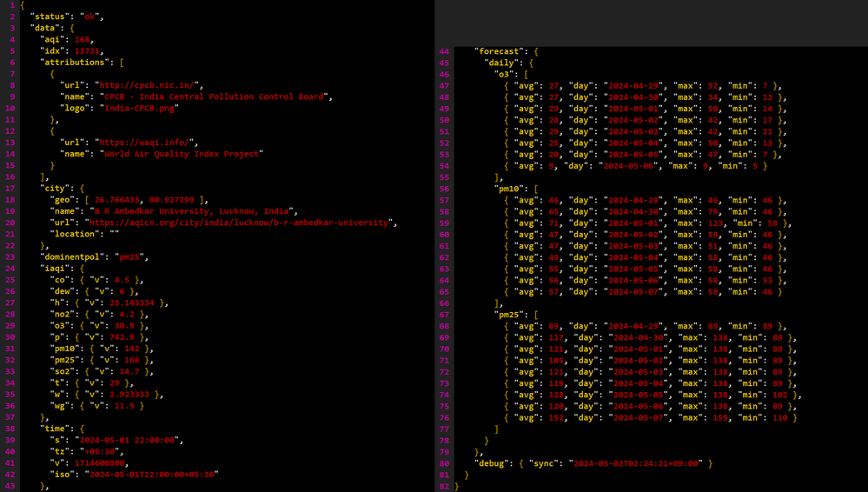
Task: Click line number 1 in the gutter
Action: [12, 5]
